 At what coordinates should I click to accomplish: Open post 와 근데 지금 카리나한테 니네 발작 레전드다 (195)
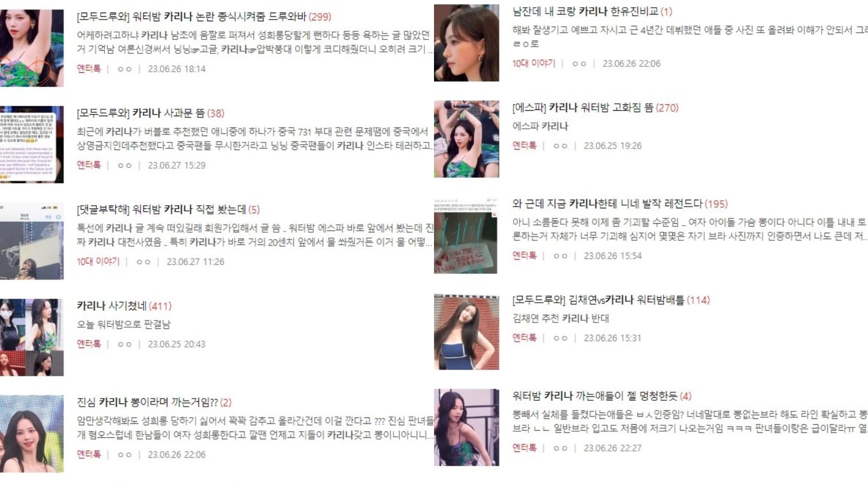tap(620, 204)
